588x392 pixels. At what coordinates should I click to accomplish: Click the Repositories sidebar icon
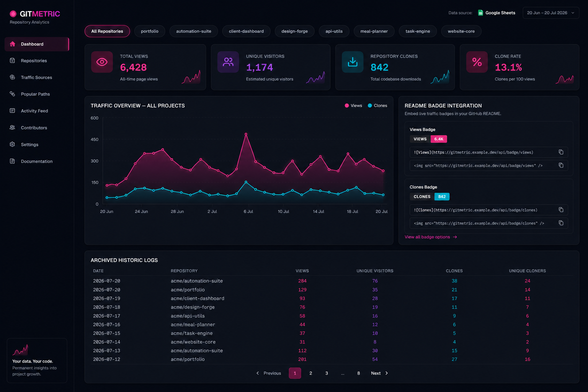[12, 60]
